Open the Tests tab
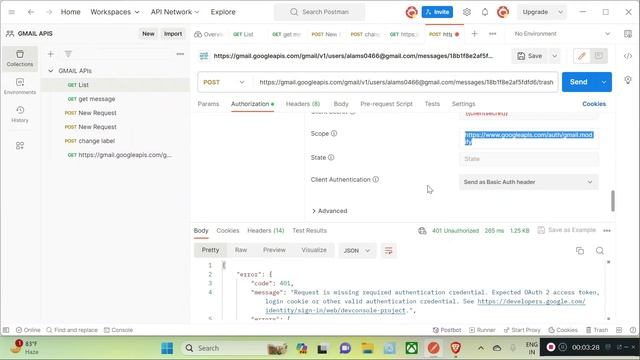 click(x=432, y=104)
